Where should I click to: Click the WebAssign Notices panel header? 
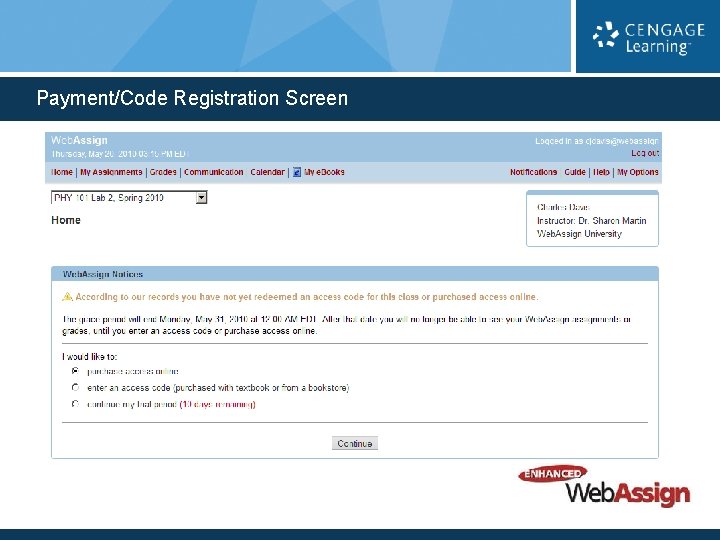[355, 274]
